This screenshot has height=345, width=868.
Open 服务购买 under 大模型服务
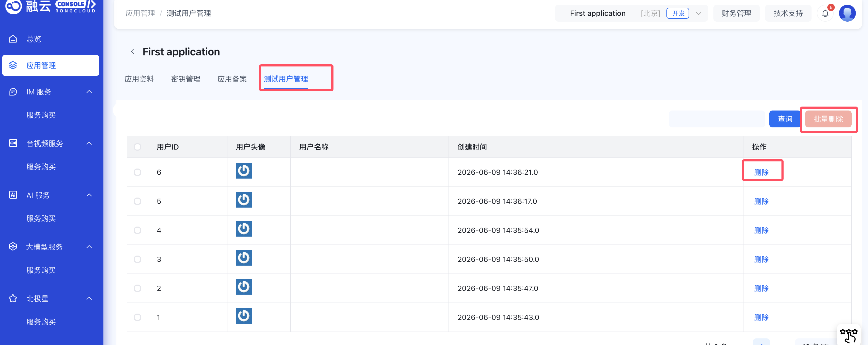[41, 270]
